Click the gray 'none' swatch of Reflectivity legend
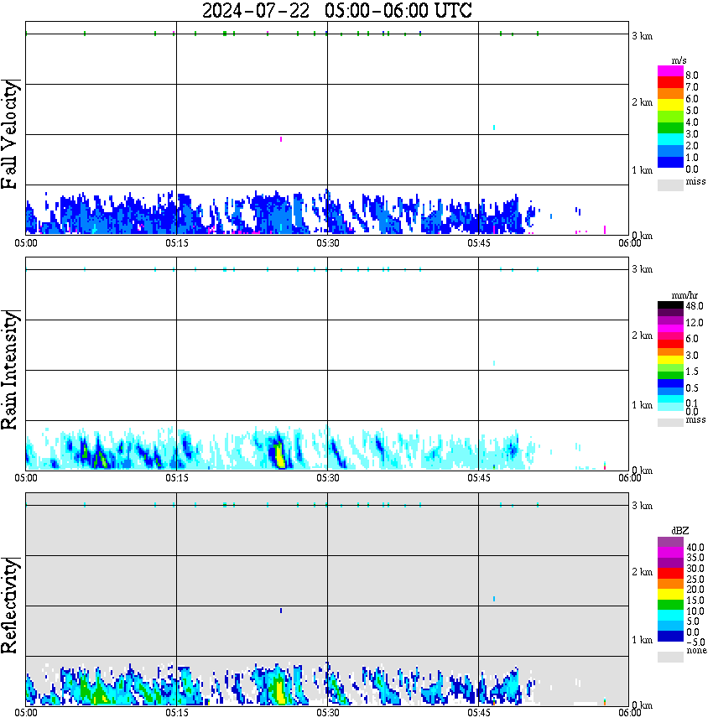713x728 pixels. pos(670,657)
